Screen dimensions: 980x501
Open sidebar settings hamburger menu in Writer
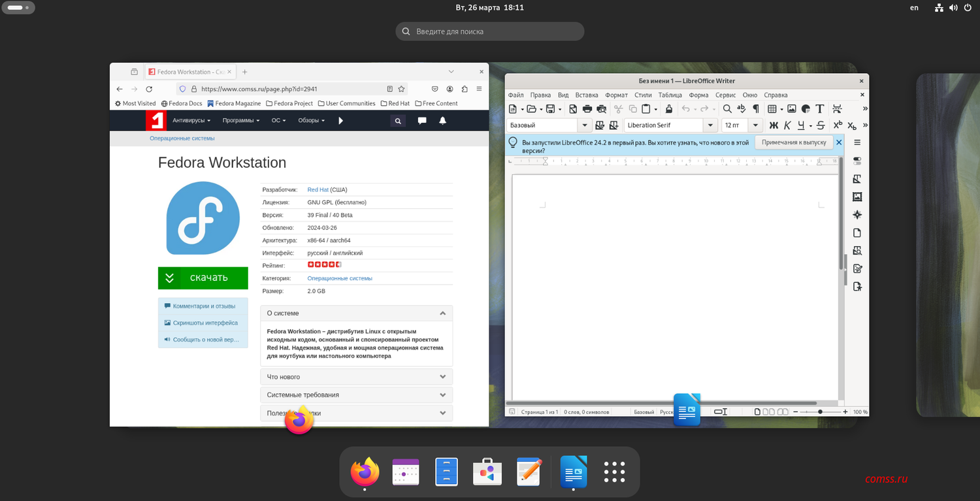858,142
